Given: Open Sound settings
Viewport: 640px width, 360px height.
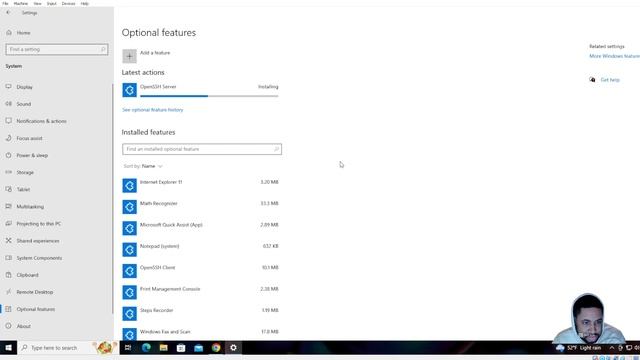Looking at the screenshot, I should pos(24,104).
